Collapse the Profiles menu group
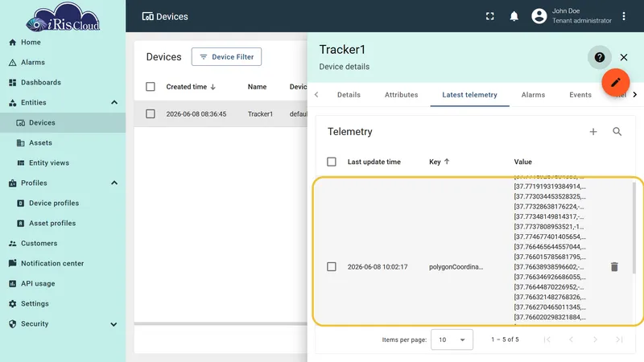 114,183
